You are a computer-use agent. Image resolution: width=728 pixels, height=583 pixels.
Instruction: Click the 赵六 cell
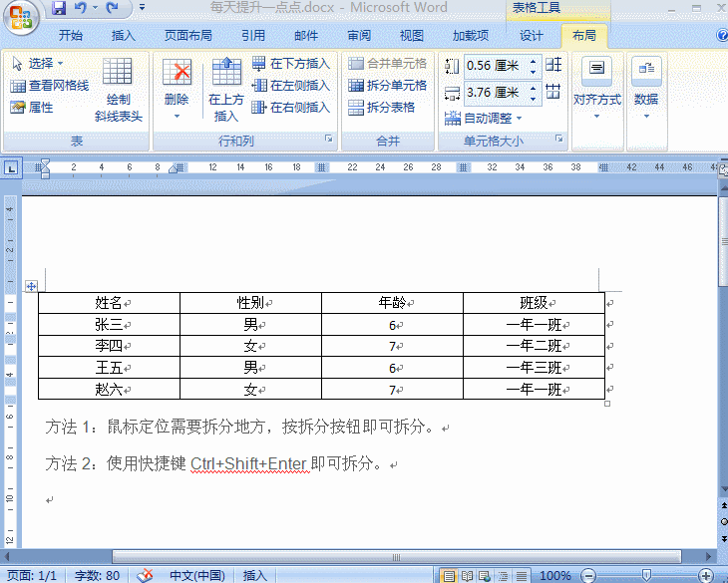(x=109, y=389)
